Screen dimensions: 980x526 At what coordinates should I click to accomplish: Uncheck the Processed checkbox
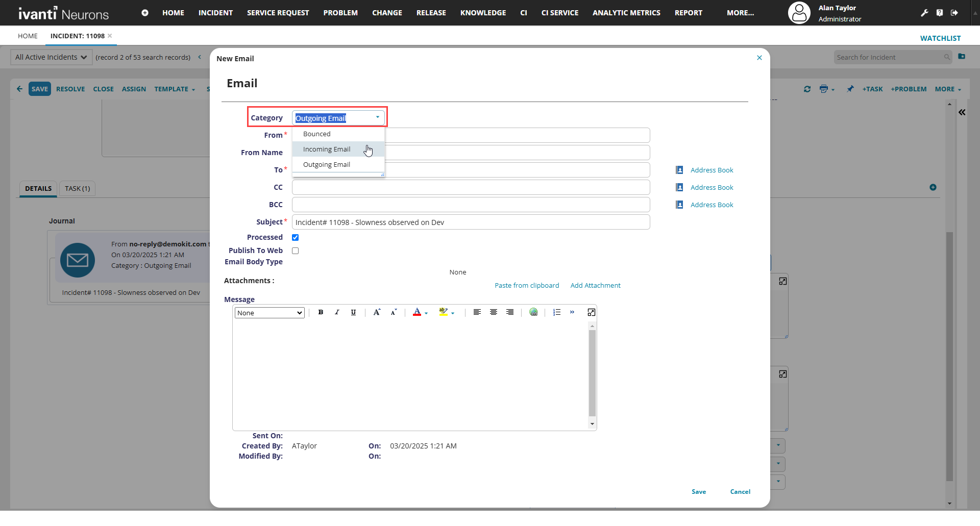point(295,237)
